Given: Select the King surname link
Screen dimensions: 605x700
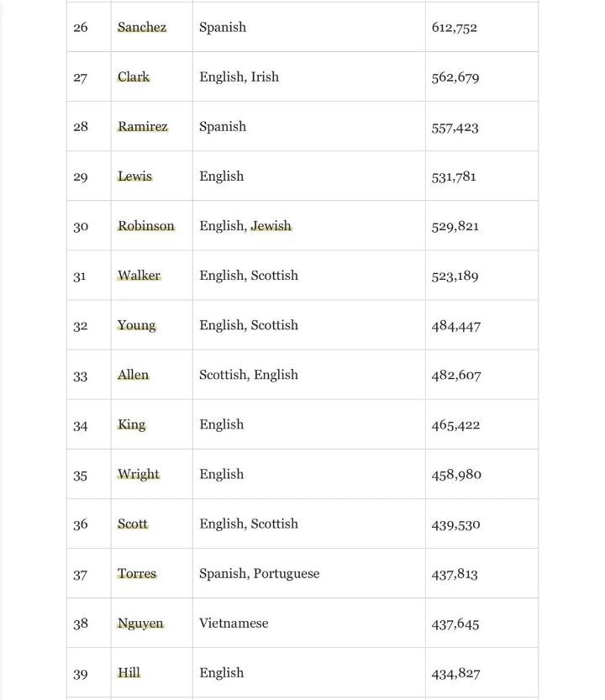Looking at the screenshot, I should click(x=131, y=424).
